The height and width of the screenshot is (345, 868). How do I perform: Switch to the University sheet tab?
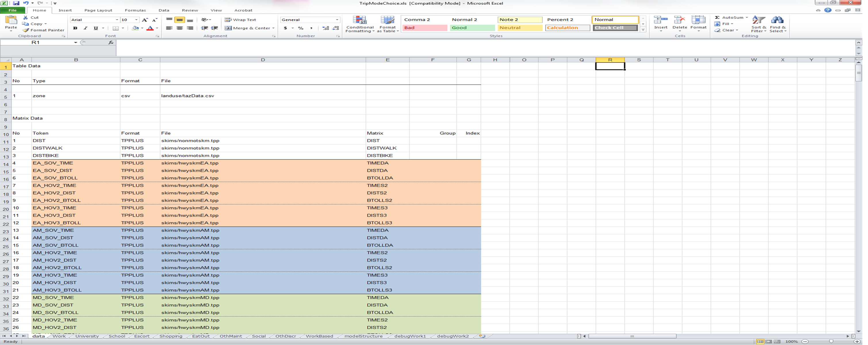[87, 336]
